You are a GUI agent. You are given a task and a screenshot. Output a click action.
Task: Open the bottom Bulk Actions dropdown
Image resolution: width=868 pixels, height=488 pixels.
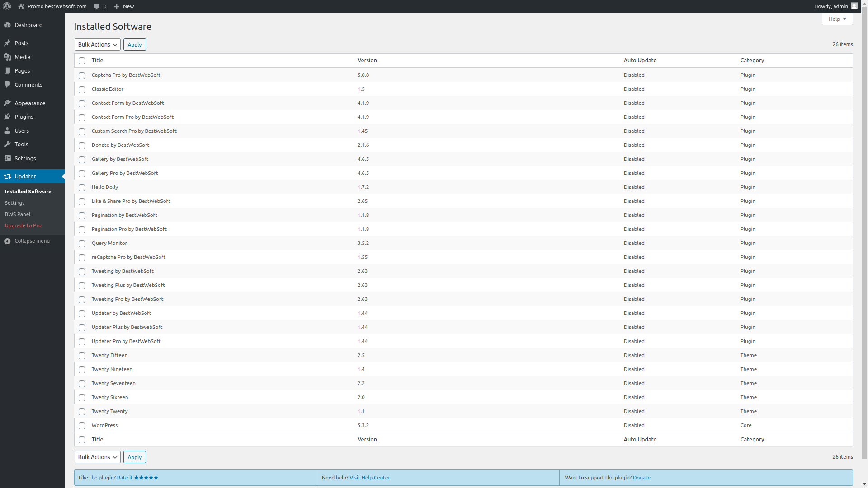pos(97,457)
